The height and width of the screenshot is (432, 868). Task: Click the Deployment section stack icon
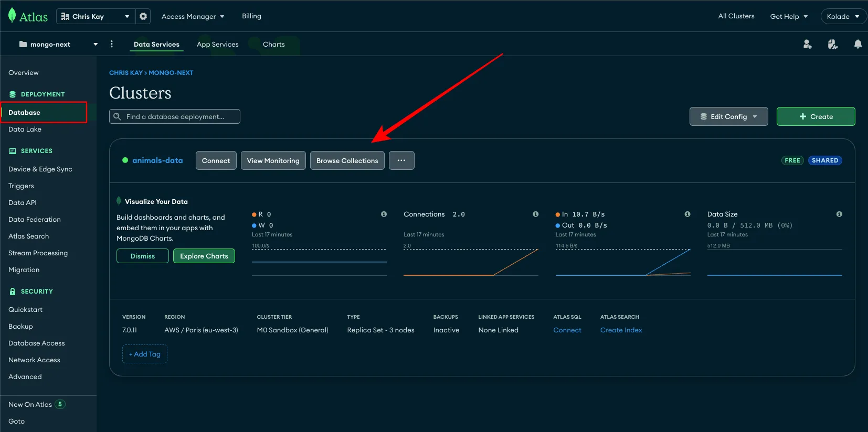[13, 94]
